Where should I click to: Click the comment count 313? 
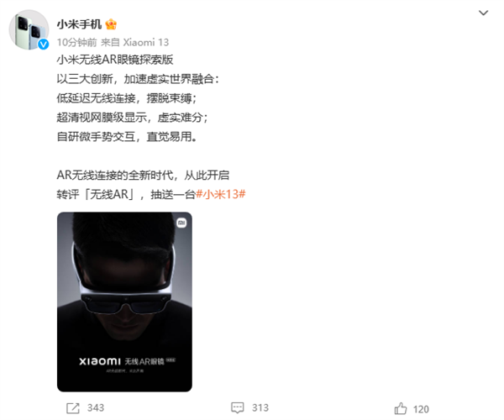(260, 407)
